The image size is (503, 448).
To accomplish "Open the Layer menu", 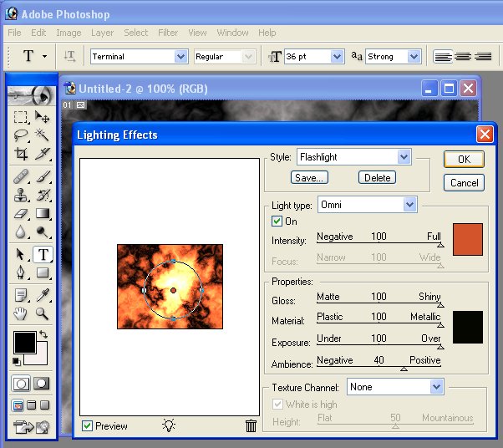I will (102, 33).
